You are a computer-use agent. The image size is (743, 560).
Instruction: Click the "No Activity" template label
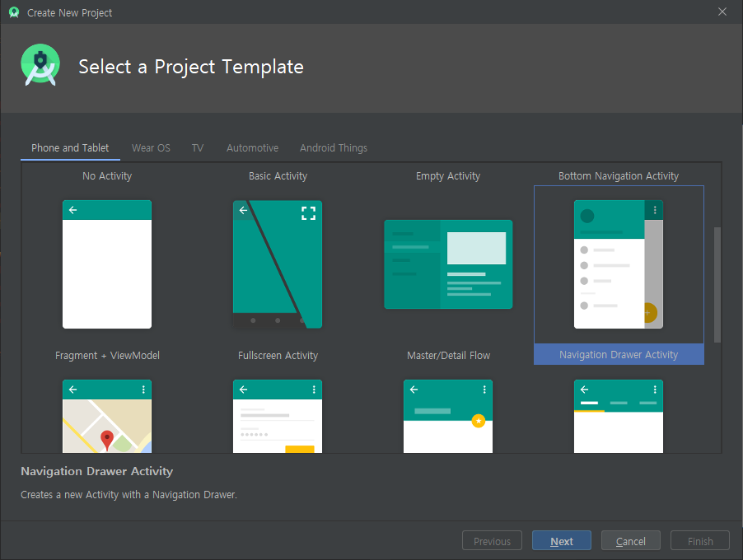(x=107, y=176)
